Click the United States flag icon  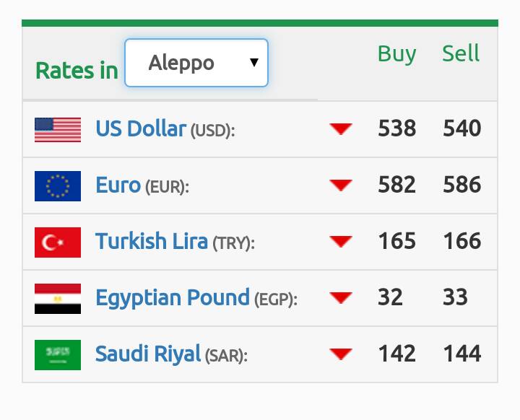[x=58, y=130]
